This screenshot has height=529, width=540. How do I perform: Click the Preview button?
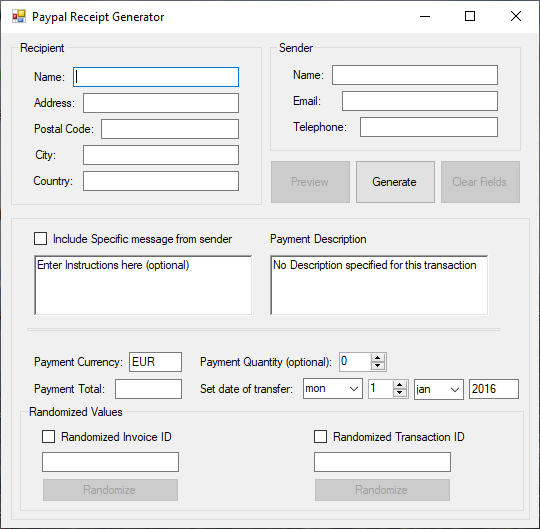pyautogui.click(x=310, y=182)
